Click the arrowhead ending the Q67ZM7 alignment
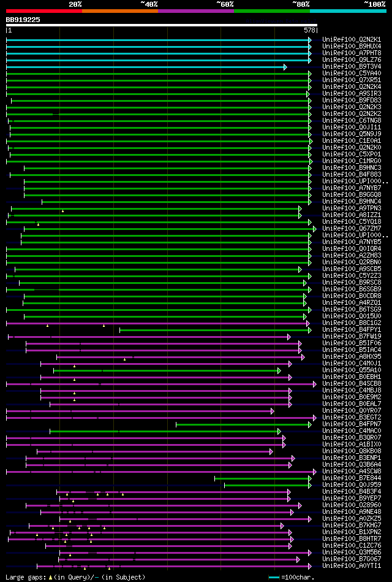The height and width of the screenshot is (582, 392). click(x=314, y=229)
